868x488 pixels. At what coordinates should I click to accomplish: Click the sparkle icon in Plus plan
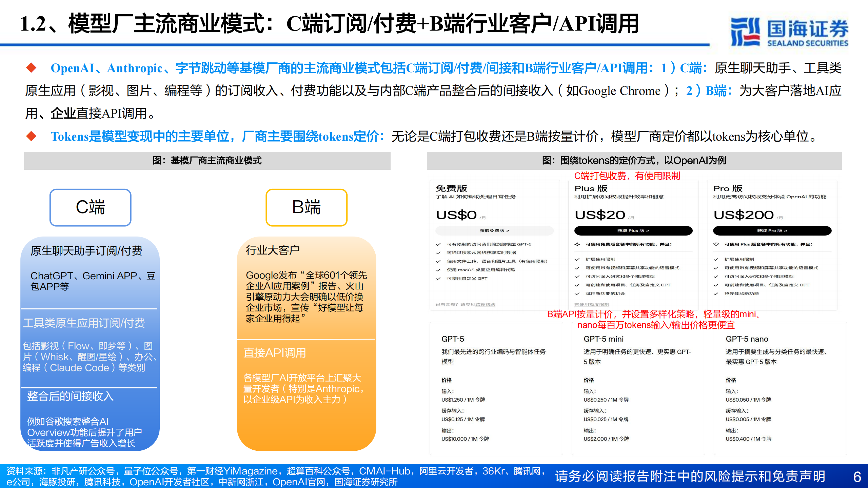tap(577, 244)
